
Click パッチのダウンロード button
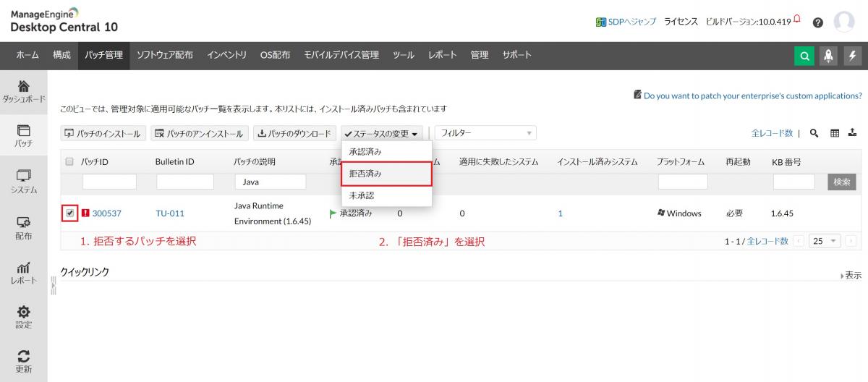294,134
